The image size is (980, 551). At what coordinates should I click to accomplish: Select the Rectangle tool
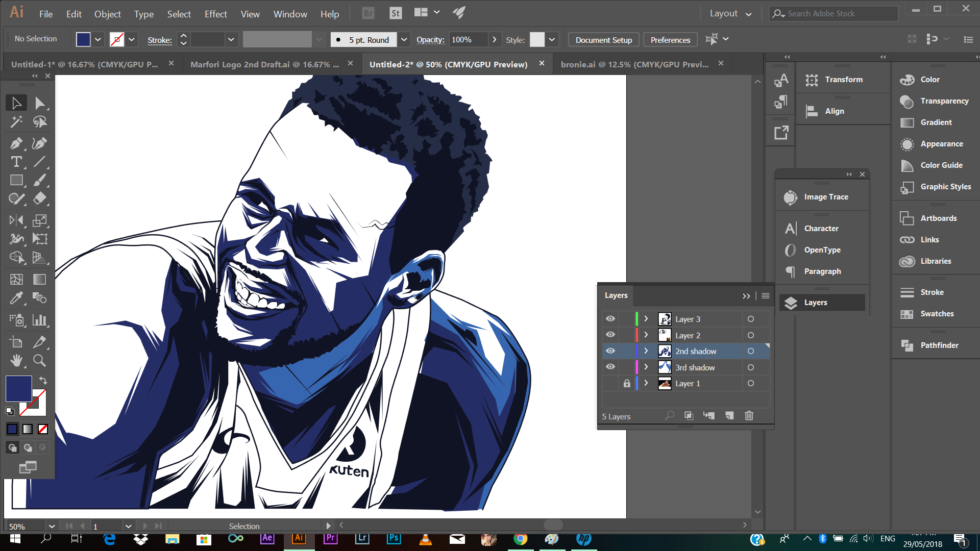[16, 180]
